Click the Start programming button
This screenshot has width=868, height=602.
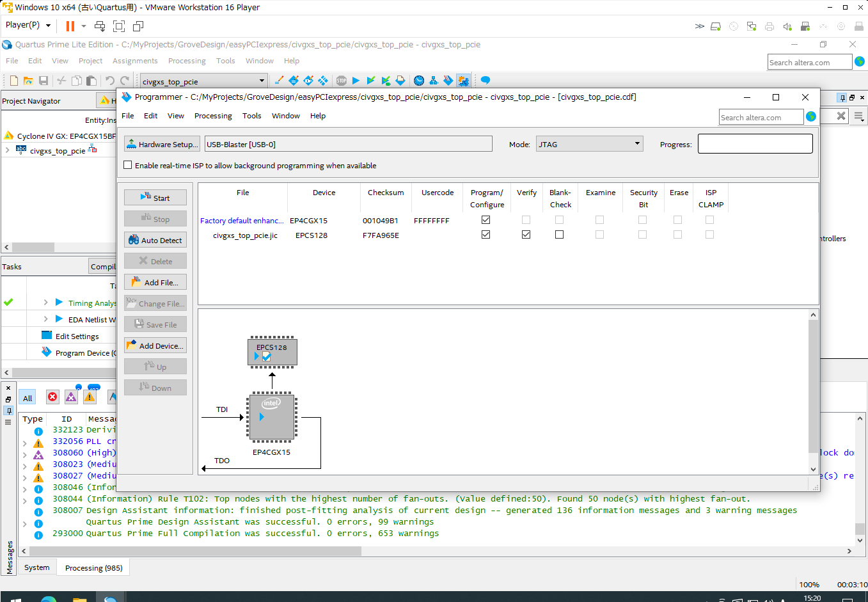coord(155,198)
